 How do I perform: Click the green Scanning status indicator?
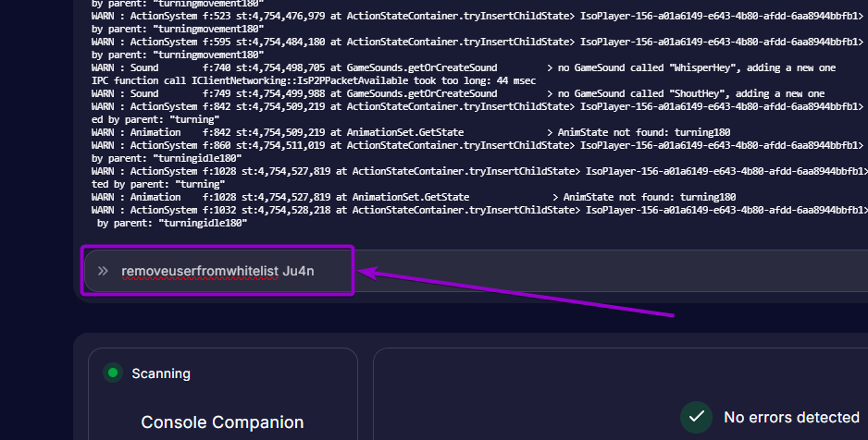[x=113, y=373]
